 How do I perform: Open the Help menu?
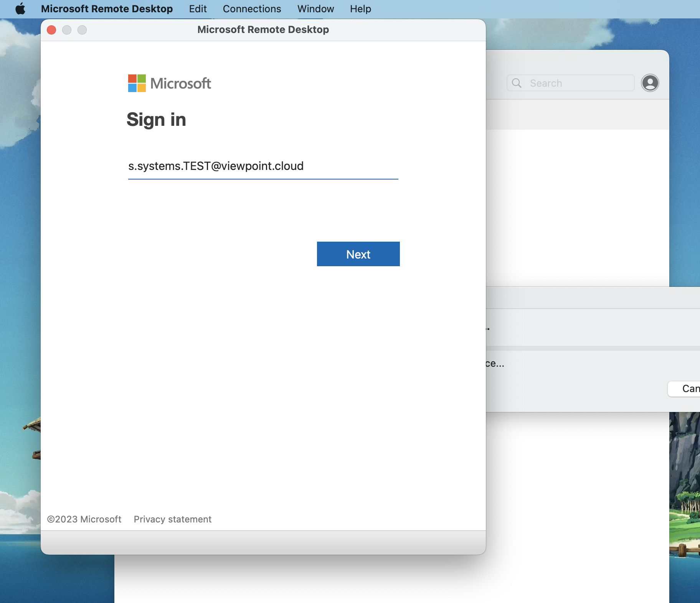click(x=360, y=9)
